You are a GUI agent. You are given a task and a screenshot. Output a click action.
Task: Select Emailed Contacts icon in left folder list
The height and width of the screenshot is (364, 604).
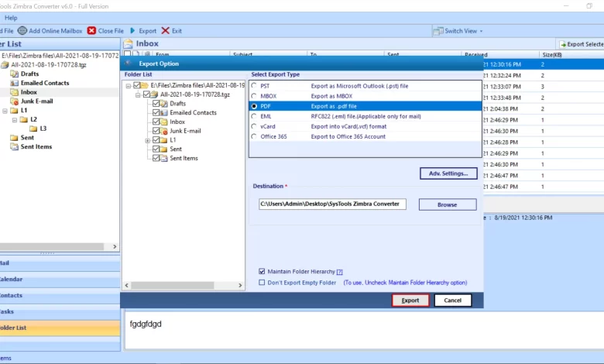[x=14, y=83]
